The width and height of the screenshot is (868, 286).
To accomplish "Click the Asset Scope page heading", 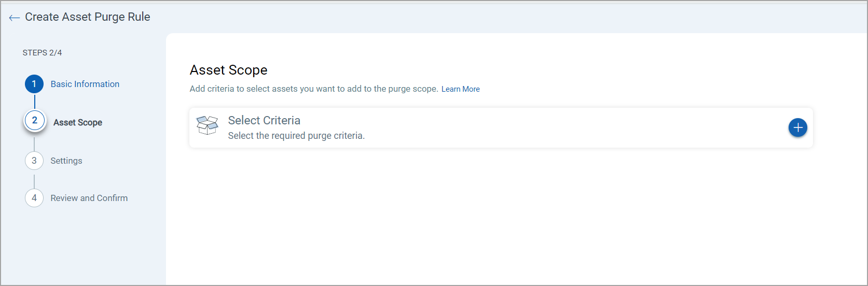I will [x=229, y=70].
